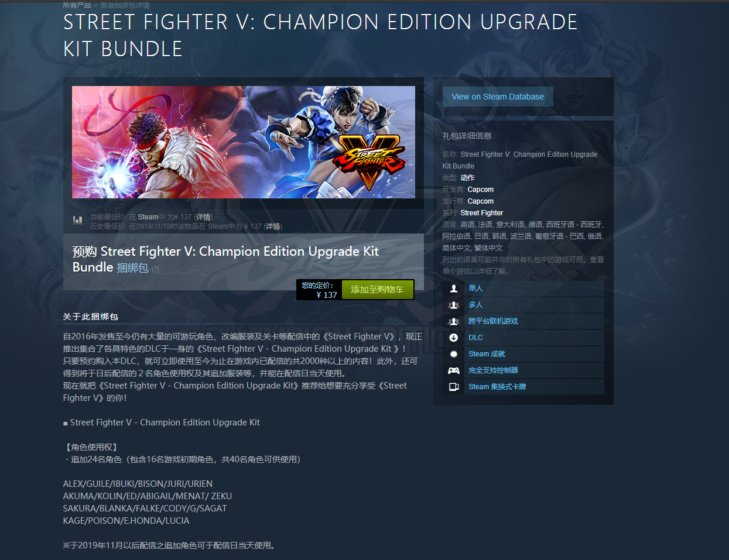Select the 跨平台联机游戏 feature link

493,321
